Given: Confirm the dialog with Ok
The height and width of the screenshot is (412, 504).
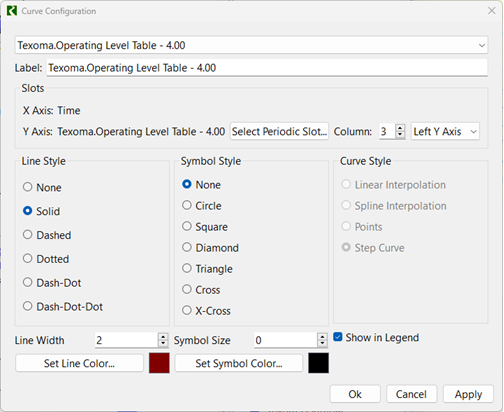Looking at the screenshot, I should [x=355, y=394].
